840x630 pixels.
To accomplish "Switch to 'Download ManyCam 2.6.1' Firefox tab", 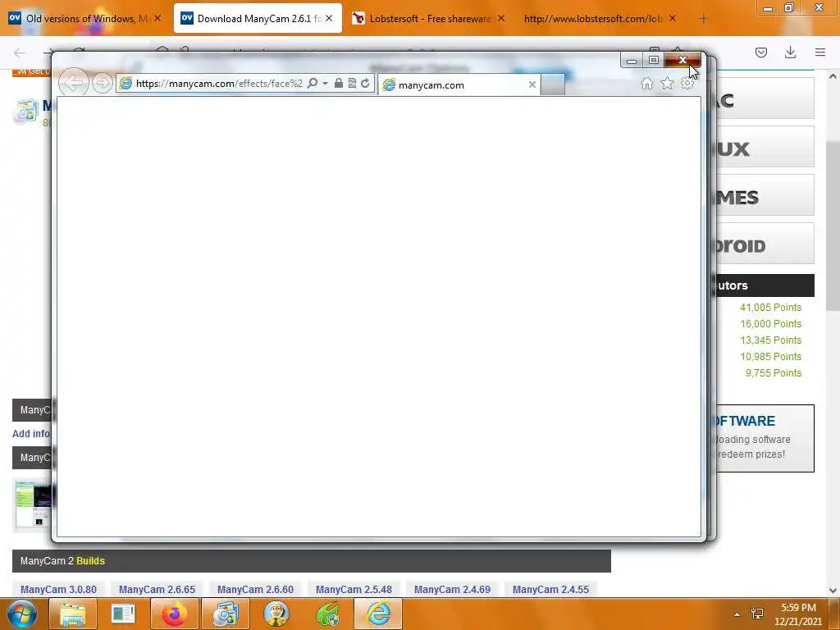I will (x=258, y=18).
